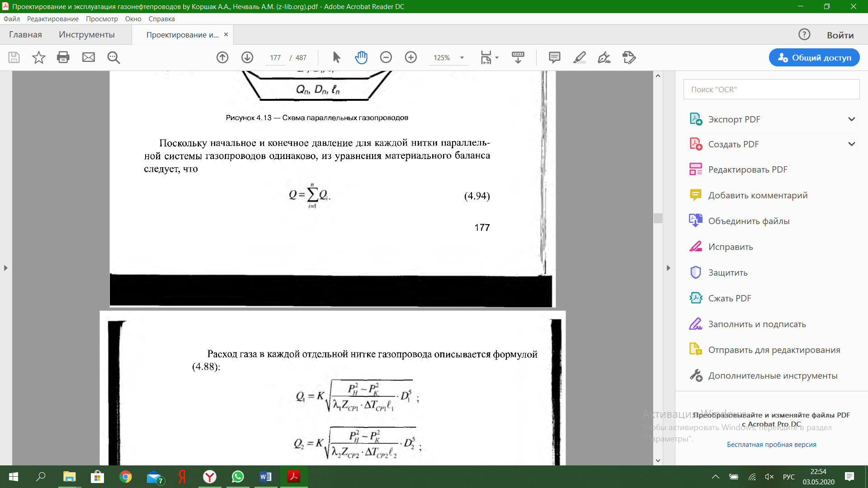Expand the Создать PDF section

[851, 144]
